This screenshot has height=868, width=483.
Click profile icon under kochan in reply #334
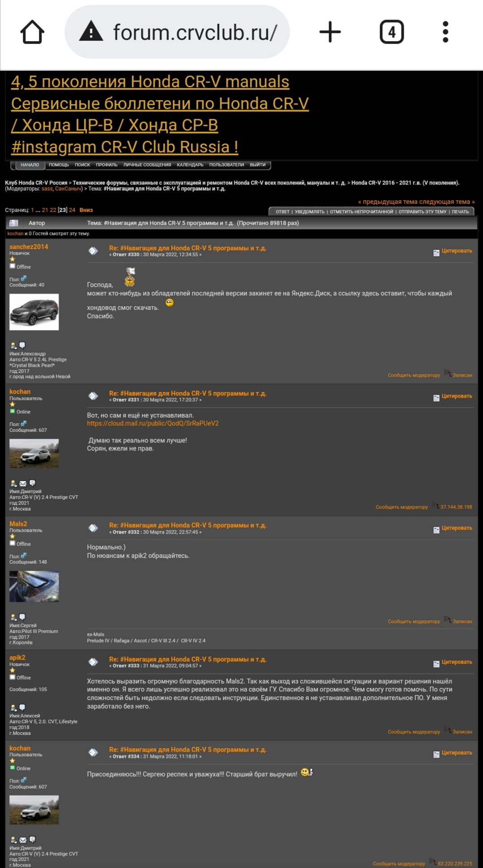tap(13, 840)
